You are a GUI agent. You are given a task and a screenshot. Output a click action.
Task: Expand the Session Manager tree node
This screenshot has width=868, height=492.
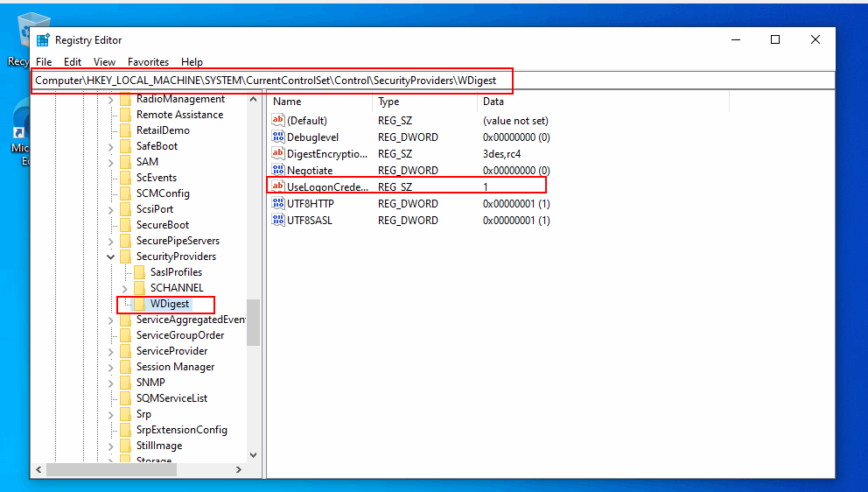111,367
